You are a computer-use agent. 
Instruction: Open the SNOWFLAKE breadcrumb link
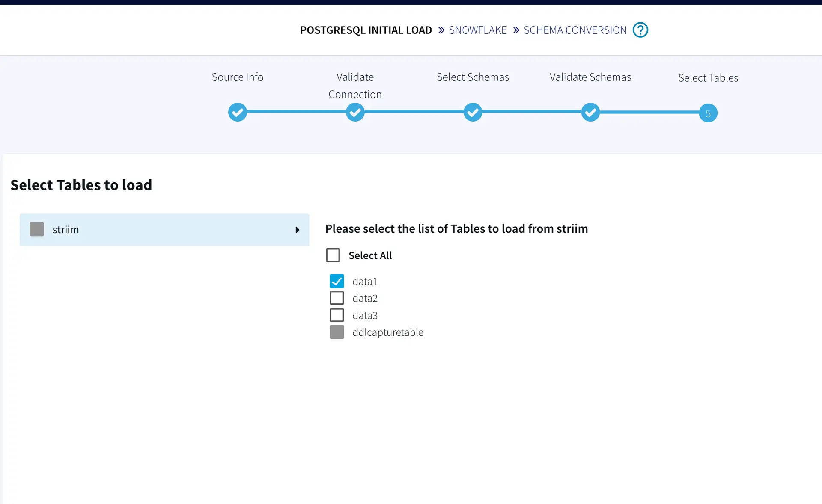(x=477, y=30)
